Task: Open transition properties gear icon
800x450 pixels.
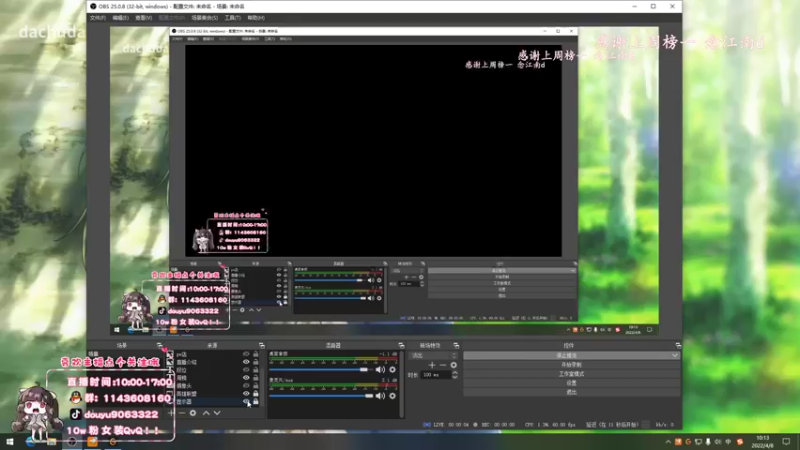Action: point(454,365)
